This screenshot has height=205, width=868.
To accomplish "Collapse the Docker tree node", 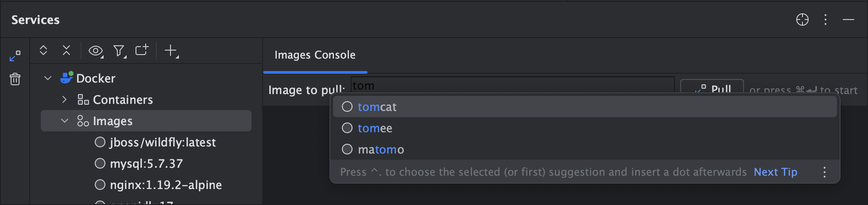I will (x=48, y=78).
